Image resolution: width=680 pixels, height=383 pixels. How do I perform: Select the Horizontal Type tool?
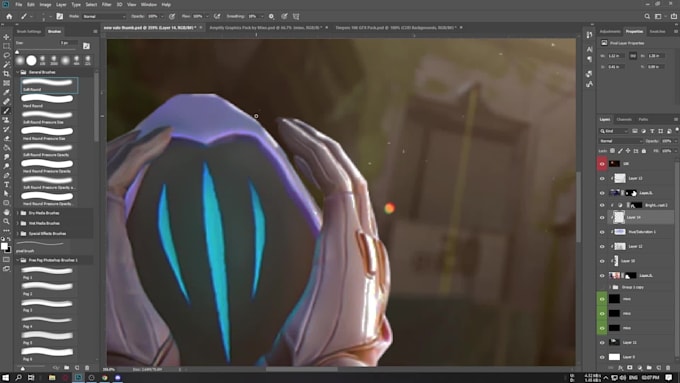pyautogui.click(x=6, y=184)
